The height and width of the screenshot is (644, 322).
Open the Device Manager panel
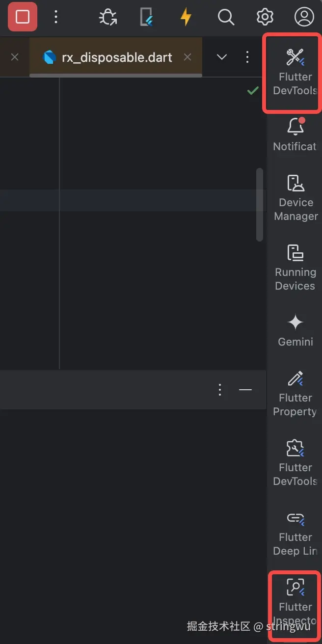(295, 197)
